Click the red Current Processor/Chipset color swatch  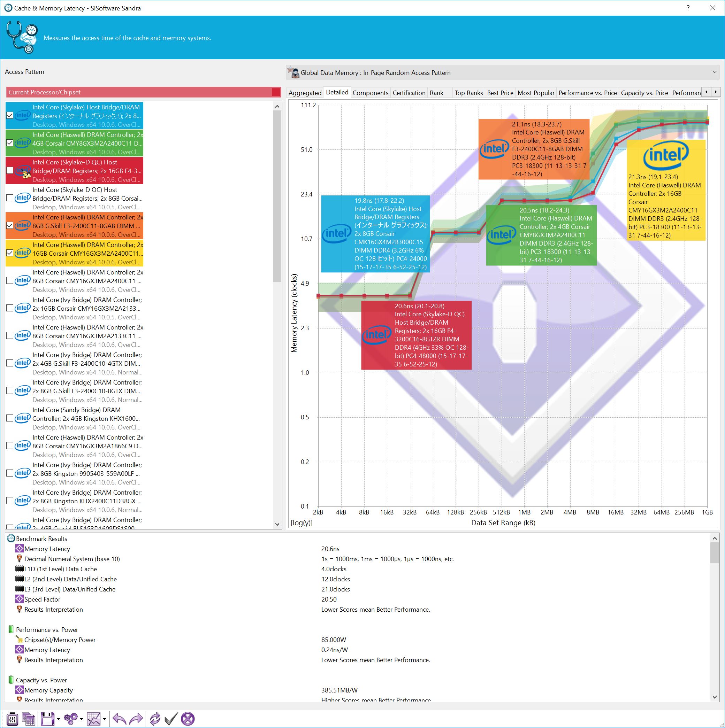[276, 92]
